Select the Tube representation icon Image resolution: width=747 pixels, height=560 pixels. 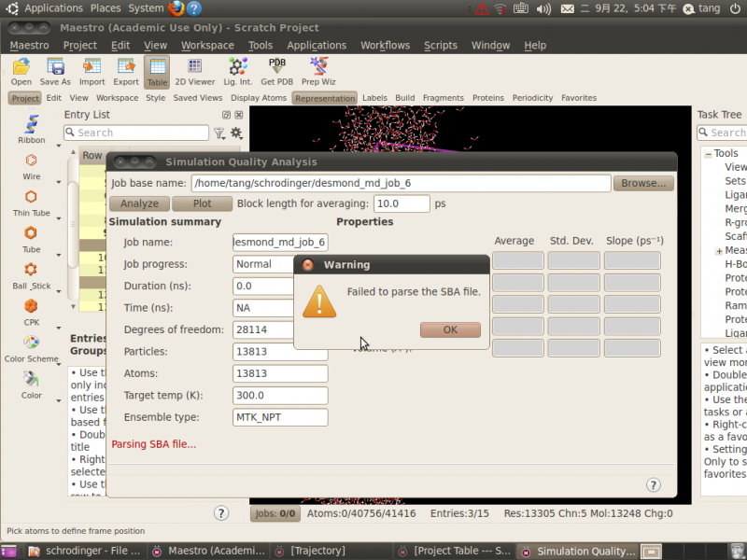point(31,233)
